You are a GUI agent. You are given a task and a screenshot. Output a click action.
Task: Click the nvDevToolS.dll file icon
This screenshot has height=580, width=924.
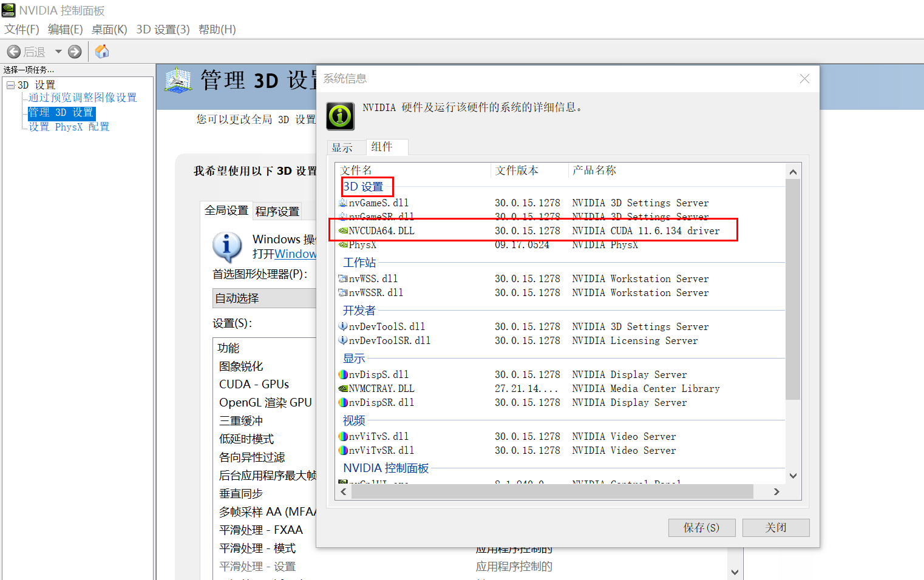click(343, 326)
